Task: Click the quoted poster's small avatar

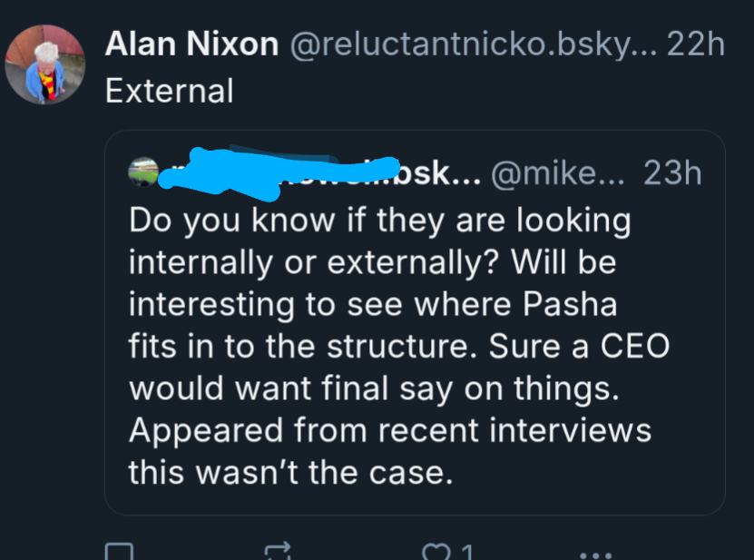Action: [x=144, y=172]
